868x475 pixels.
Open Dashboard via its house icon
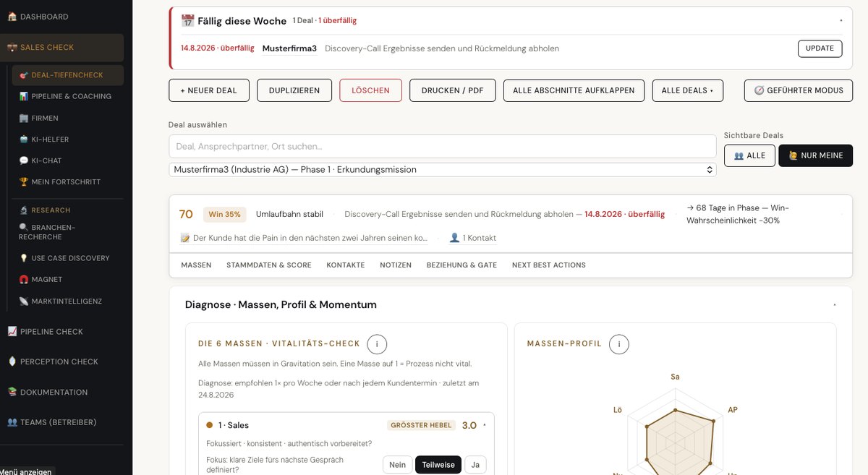click(x=12, y=17)
